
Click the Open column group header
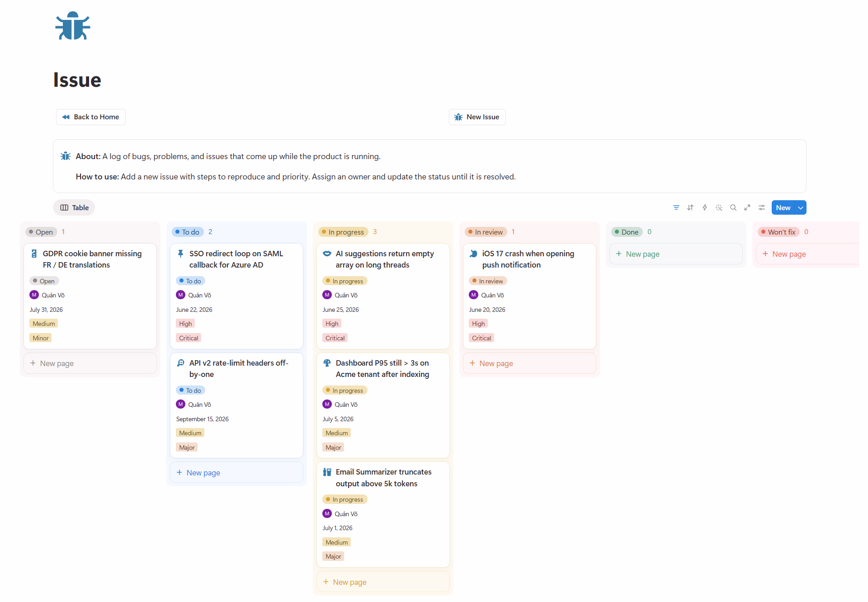[x=42, y=232]
